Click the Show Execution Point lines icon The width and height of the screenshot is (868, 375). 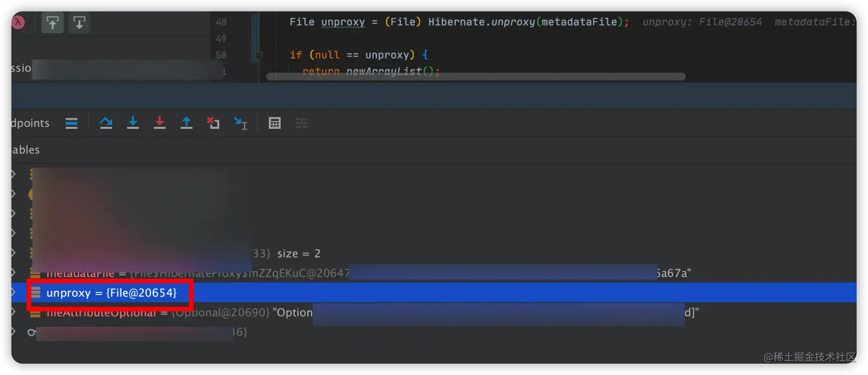coord(71,123)
